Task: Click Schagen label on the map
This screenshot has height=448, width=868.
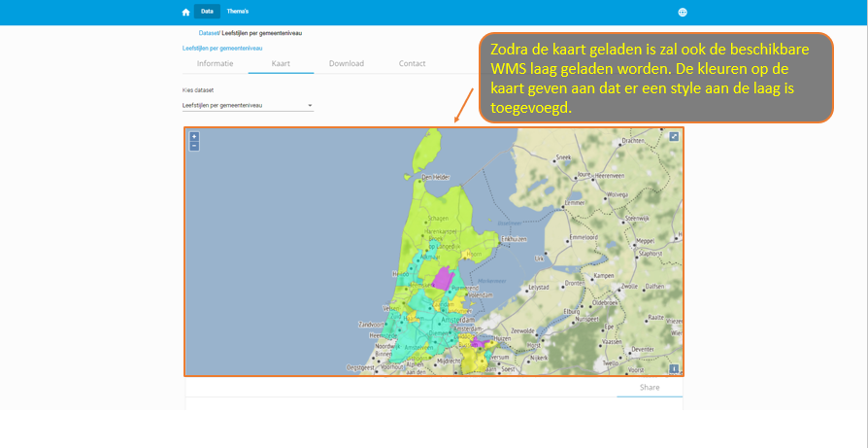Action: tap(438, 219)
